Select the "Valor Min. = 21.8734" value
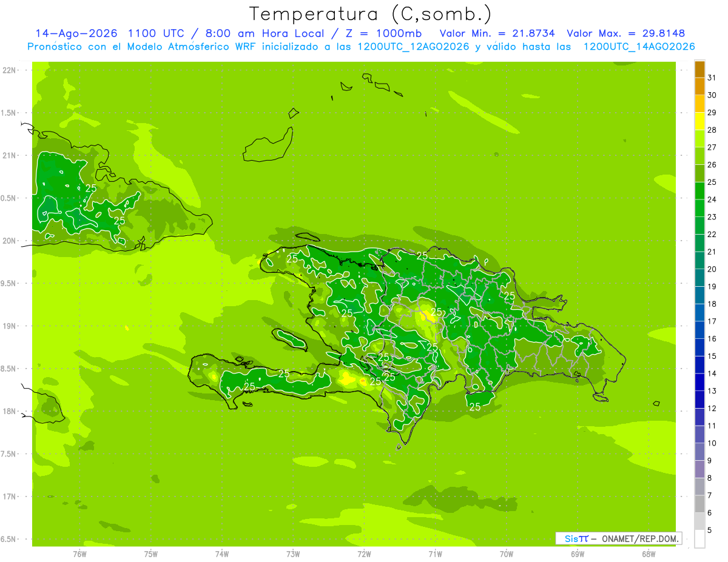Image resolution: width=728 pixels, height=562 pixels. pyautogui.click(x=497, y=33)
